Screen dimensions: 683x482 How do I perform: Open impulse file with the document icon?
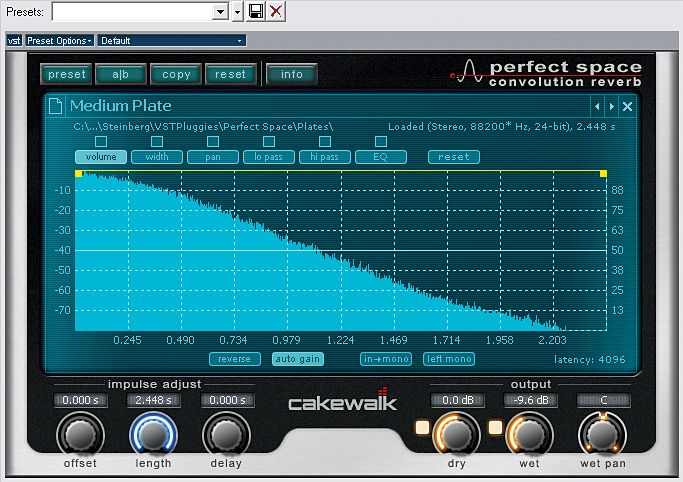pyautogui.click(x=55, y=106)
